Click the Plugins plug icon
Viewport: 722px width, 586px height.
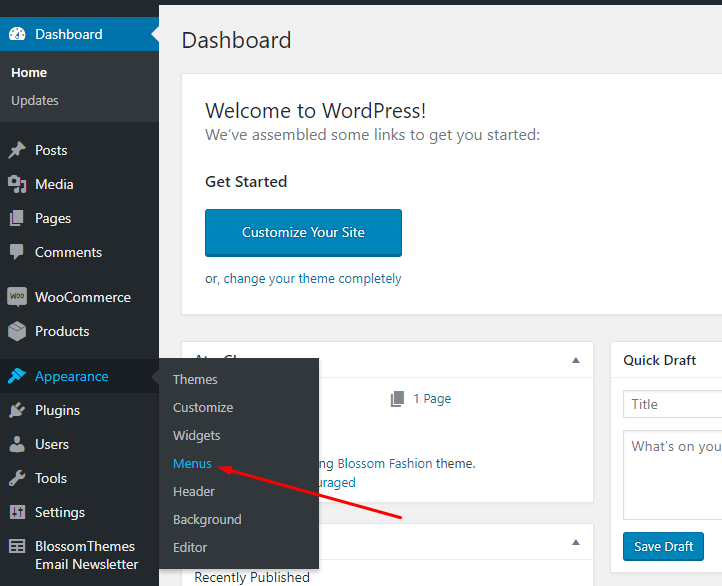(17, 410)
